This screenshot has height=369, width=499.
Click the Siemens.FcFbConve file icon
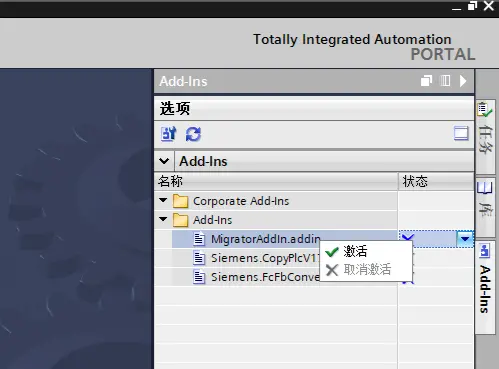click(x=199, y=277)
